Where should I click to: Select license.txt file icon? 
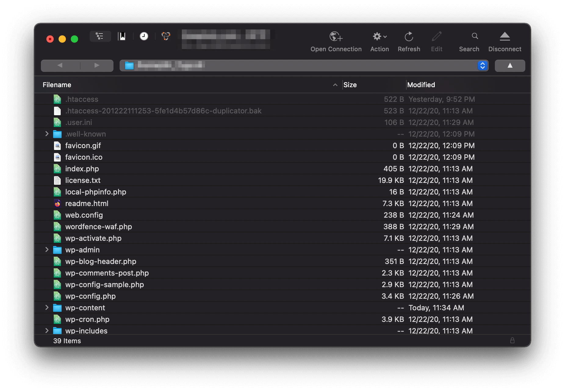point(57,180)
